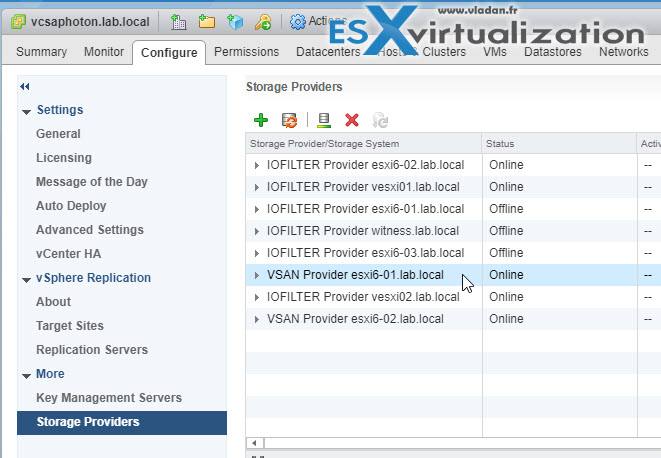The width and height of the screenshot is (661, 458).
Task: Expand IOFILTER Provider esxi6-02.lab.local row
Action: tap(256, 165)
